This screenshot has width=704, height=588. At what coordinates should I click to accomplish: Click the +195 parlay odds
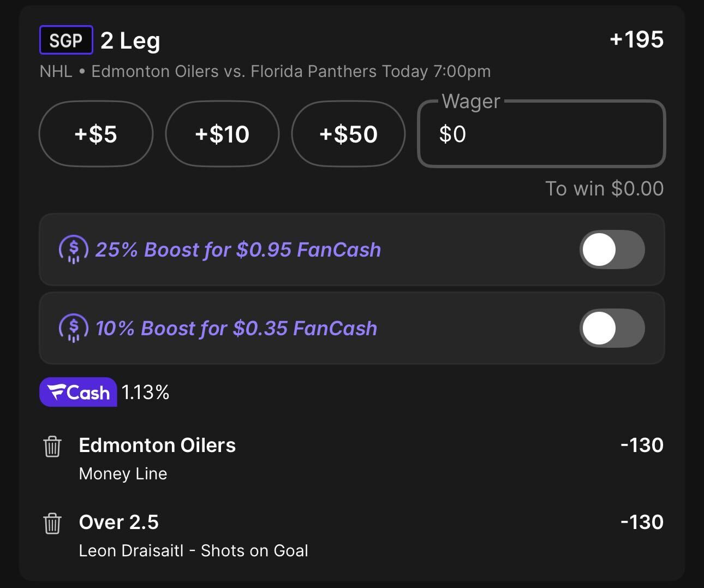tap(636, 39)
